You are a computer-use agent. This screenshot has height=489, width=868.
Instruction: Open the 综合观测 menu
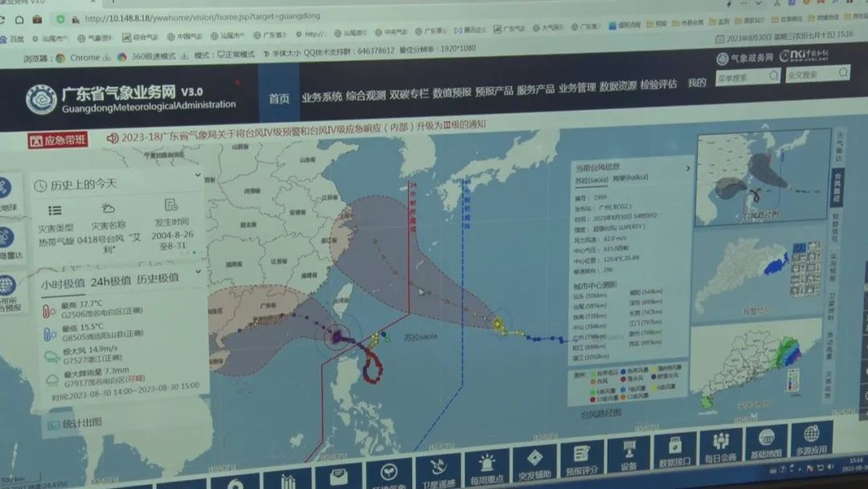(x=366, y=95)
